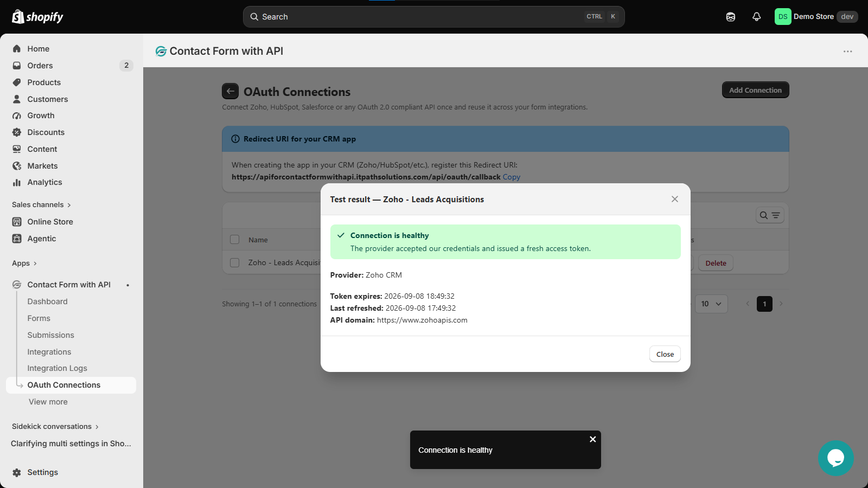Open the Sidekick assistant icon in top bar

point(731,17)
